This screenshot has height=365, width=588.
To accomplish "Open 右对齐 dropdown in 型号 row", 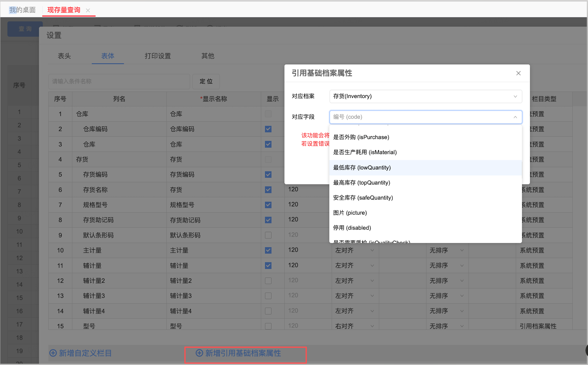I will pyautogui.click(x=355, y=326).
